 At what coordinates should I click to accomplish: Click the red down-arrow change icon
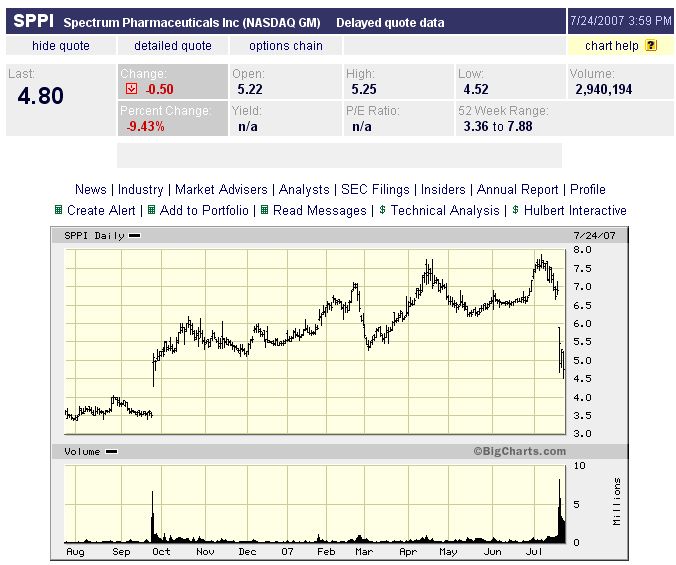point(131,89)
